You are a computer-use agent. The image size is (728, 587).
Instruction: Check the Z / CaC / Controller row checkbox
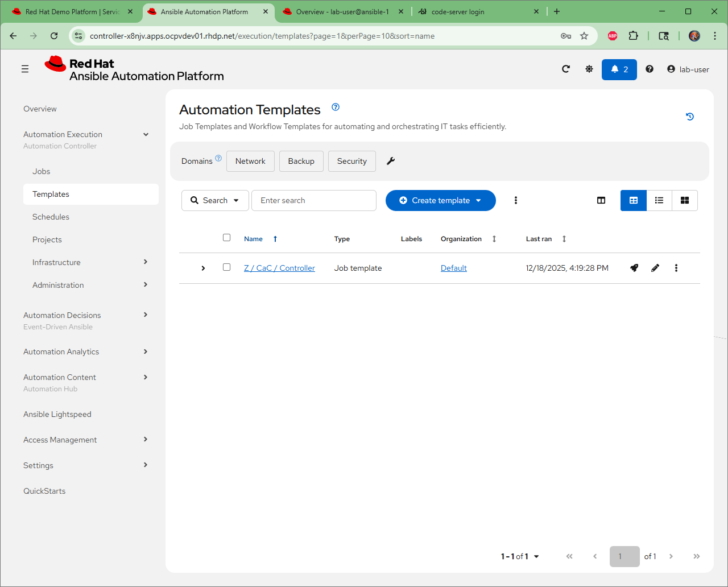227,267
